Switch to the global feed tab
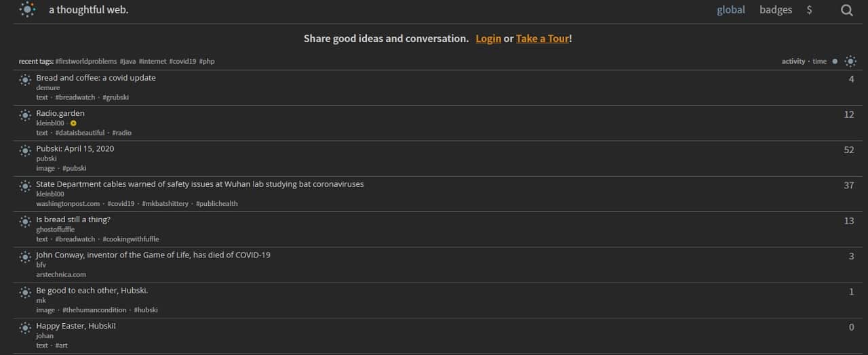 click(730, 10)
